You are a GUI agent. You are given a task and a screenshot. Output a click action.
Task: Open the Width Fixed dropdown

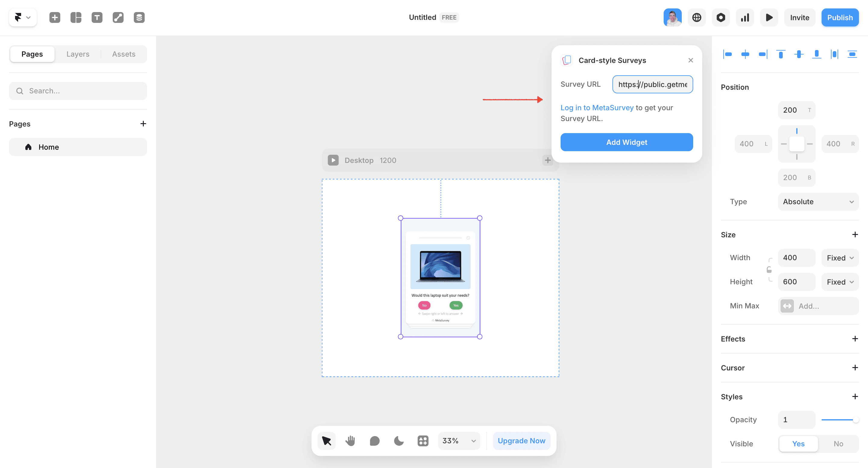(x=839, y=257)
